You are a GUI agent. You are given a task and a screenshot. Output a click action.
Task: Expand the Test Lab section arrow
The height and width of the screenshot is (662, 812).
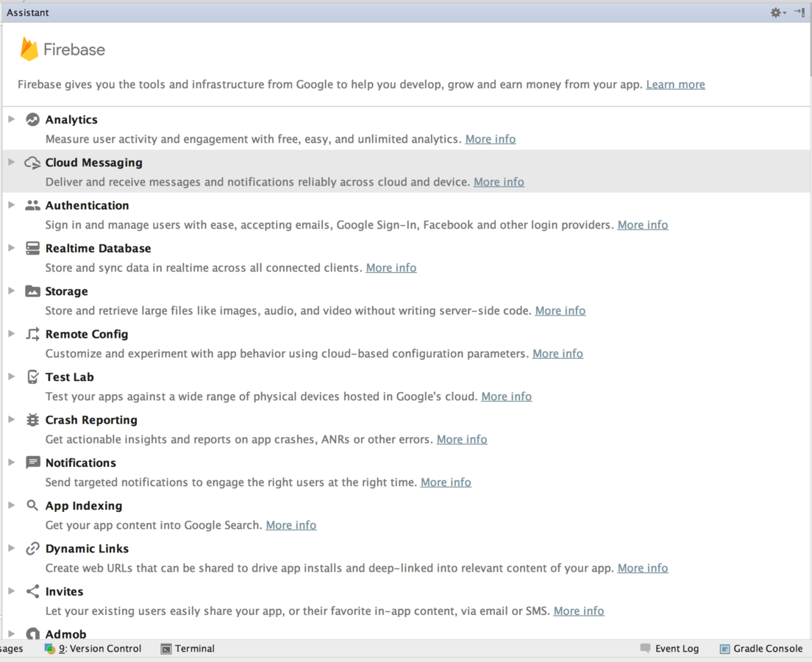pyautogui.click(x=11, y=377)
